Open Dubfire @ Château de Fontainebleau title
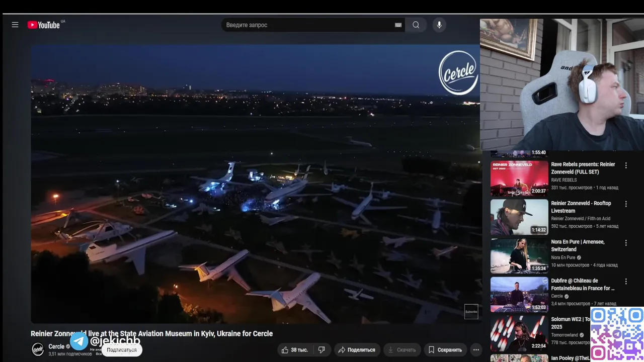 [583, 284]
